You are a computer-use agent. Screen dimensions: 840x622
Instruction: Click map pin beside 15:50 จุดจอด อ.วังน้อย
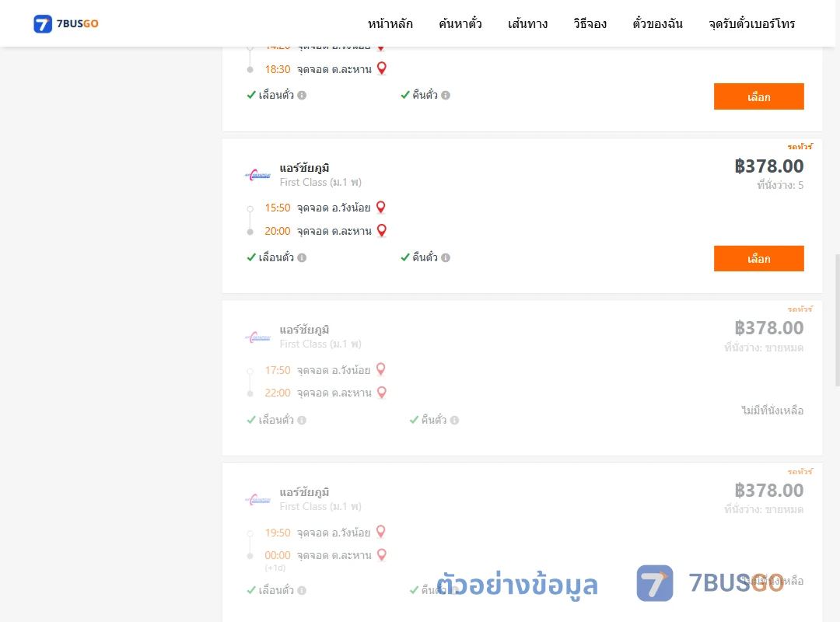[x=381, y=207]
